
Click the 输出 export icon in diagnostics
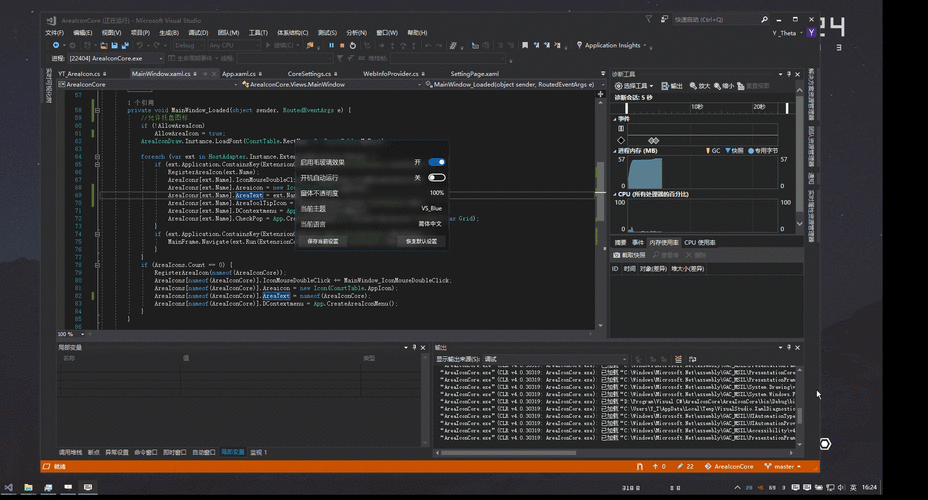pos(672,86)
